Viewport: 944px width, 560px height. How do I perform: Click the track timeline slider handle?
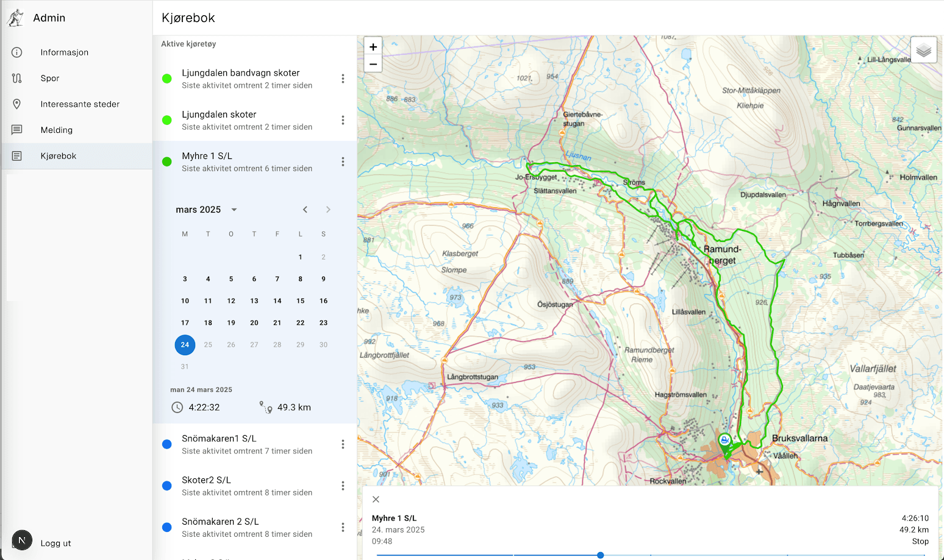tap(601, 555)
